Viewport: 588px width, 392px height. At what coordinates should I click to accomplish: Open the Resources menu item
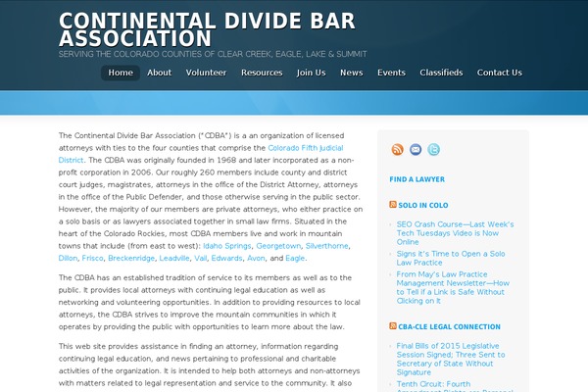(x=262, y=73)
